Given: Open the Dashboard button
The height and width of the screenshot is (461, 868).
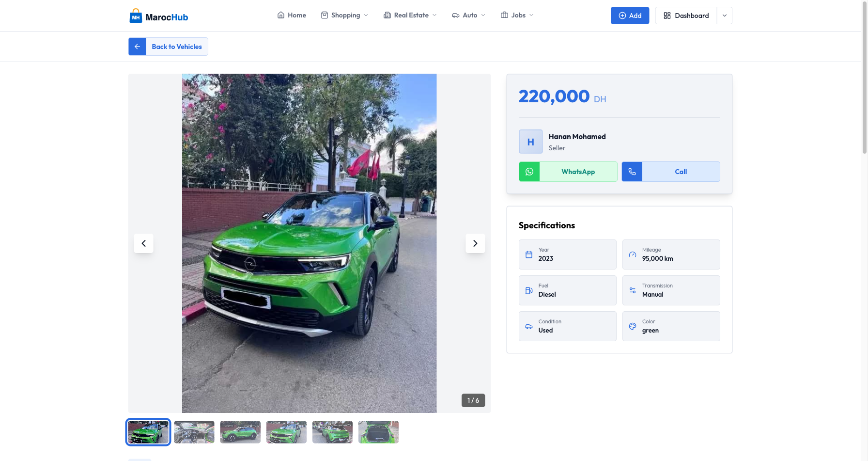Looking at the screenshot, I should click(686, 16).
